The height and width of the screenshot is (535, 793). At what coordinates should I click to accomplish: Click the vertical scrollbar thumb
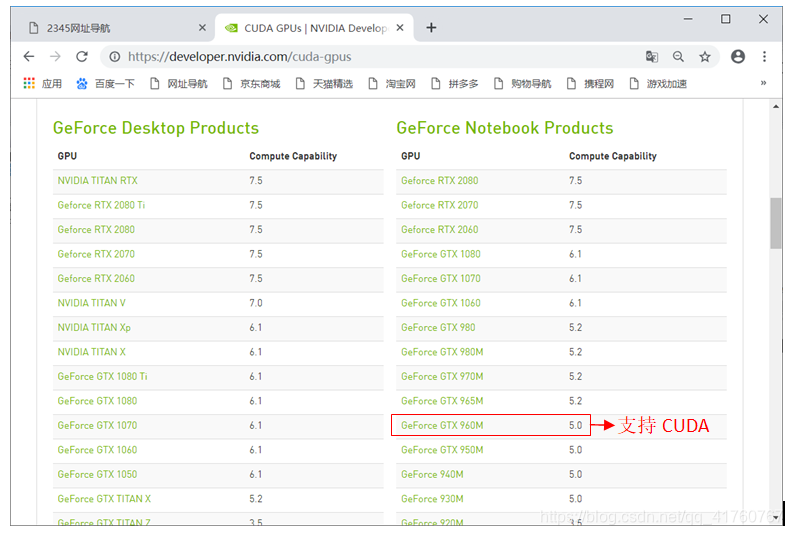tap(775, 223)
